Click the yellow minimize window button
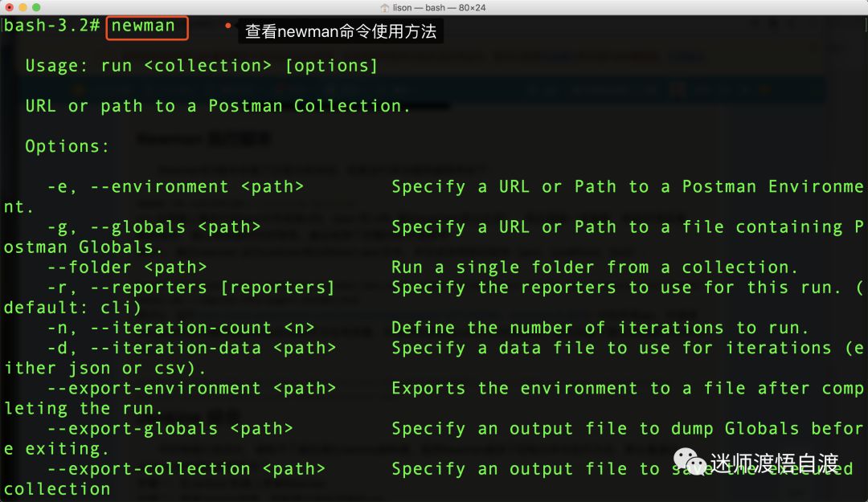The width and height of the screenshot is (868, 502). pyautogui.click(x=23, y=7)
